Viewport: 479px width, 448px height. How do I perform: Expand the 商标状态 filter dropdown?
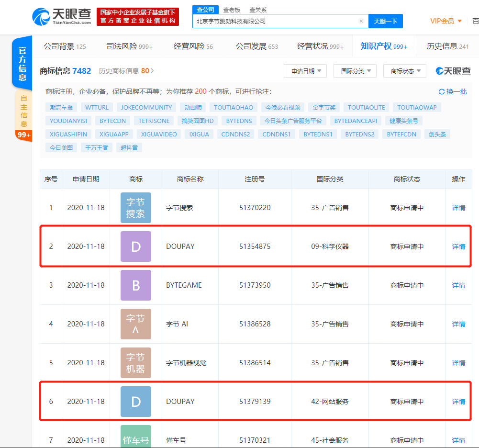(405, 71)
